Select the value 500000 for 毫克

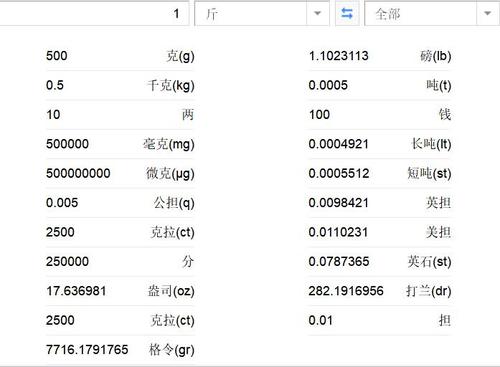click(67, 144)
